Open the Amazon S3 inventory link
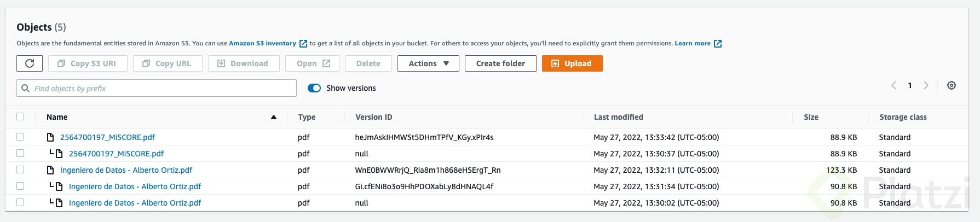Screen dimensions: 980x222 coord(262,43)
